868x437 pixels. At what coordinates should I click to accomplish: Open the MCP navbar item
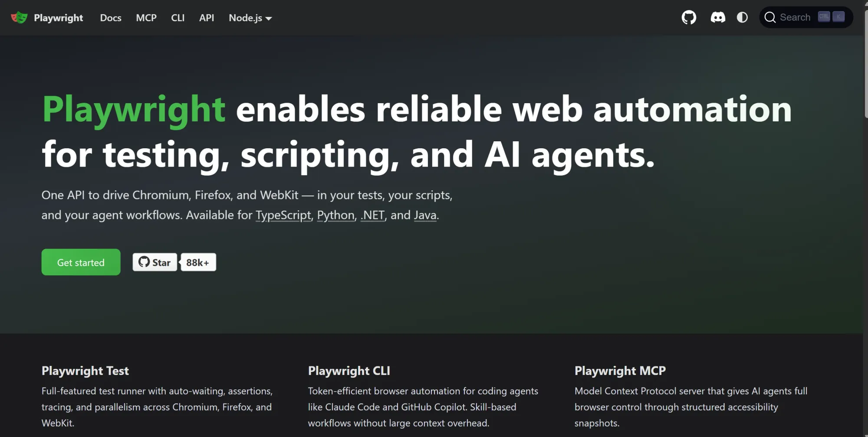146,18
